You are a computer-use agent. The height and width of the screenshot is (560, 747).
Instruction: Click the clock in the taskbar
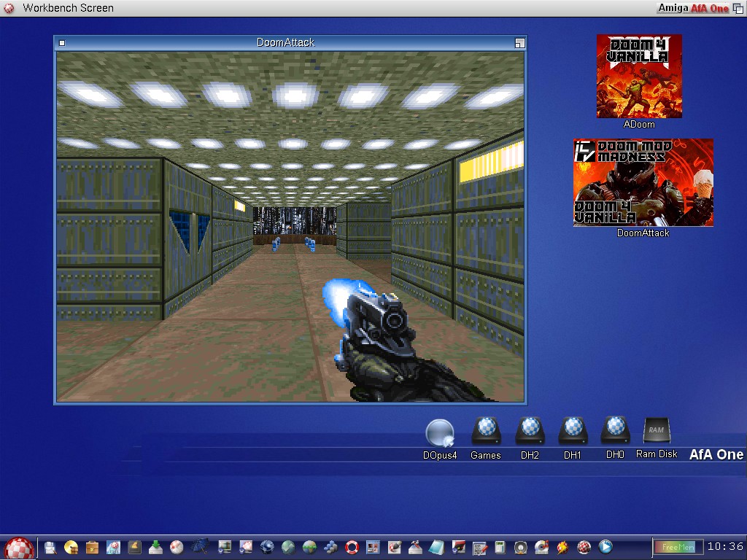[x=725, y=546]
